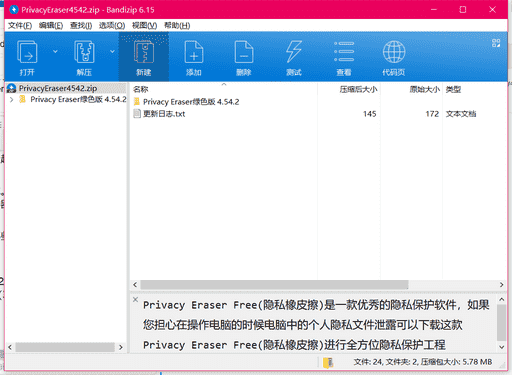
Task: Click the New archive (新建) icon
Action: (x=144, y=52)
